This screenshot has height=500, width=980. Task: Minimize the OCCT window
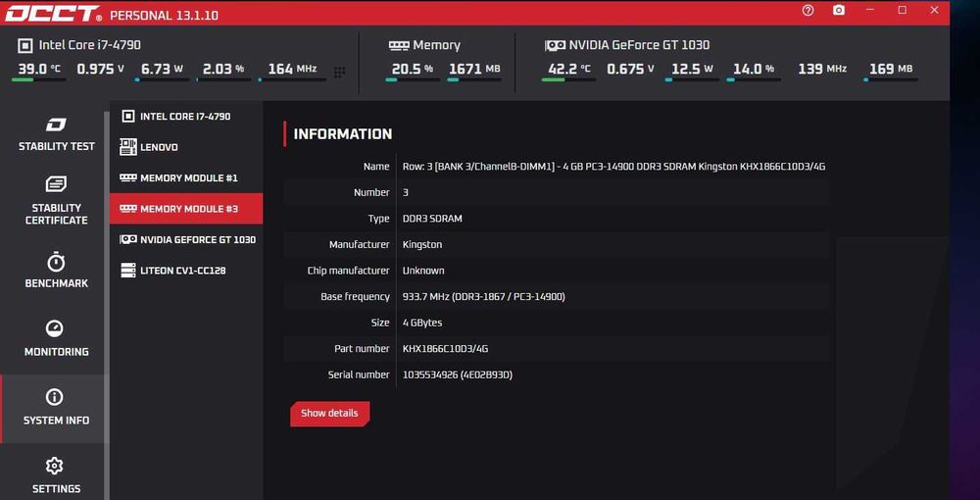click(870, 10)
